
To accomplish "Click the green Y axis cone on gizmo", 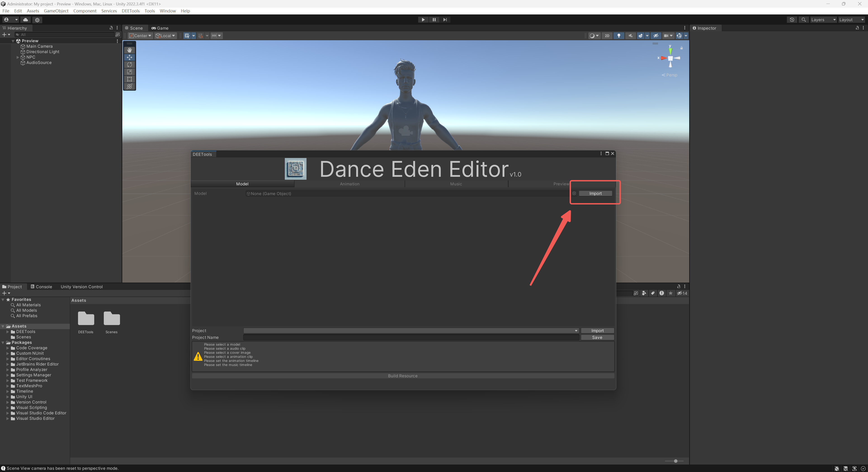I will pyautogui.click(x=670, y=51).
